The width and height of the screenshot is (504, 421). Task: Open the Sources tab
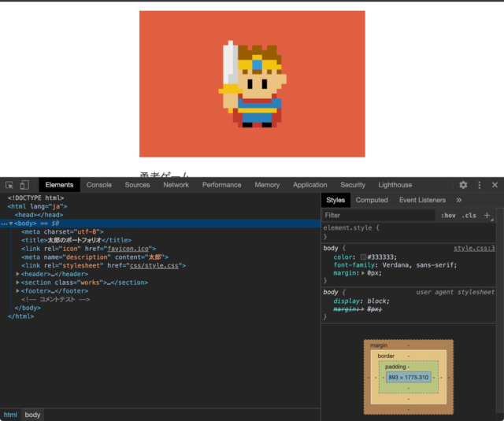137,185
